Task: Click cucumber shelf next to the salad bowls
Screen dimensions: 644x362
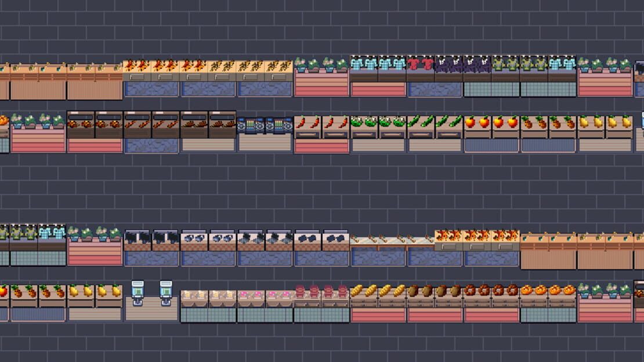Action: point(435,134)
